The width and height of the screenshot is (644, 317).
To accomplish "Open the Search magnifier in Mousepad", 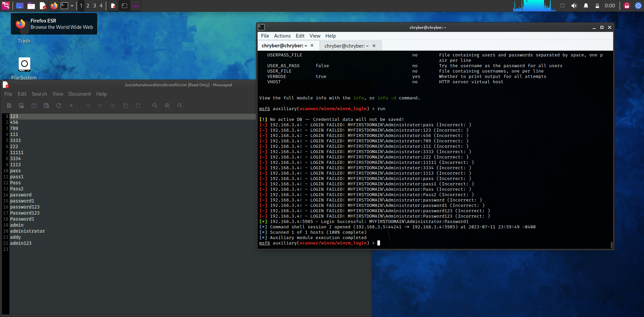I will coord(155,105).
